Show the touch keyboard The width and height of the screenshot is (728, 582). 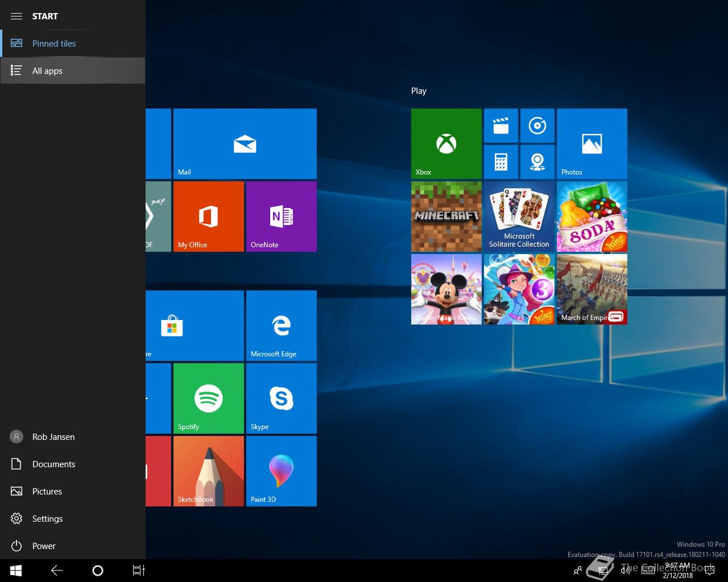click(x=648, y=571)
